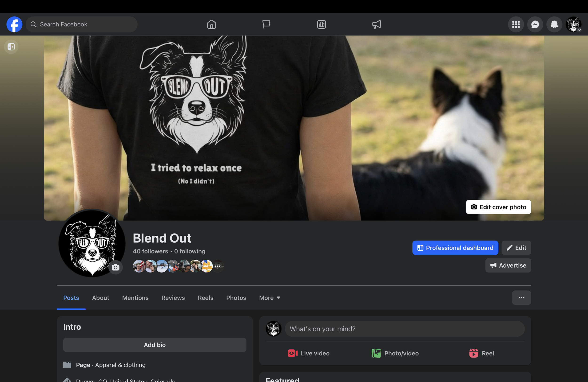This screenshot has width=588, height=382.
Task: Open the Ad Center megaphone icon
Action: pos(376,24)
